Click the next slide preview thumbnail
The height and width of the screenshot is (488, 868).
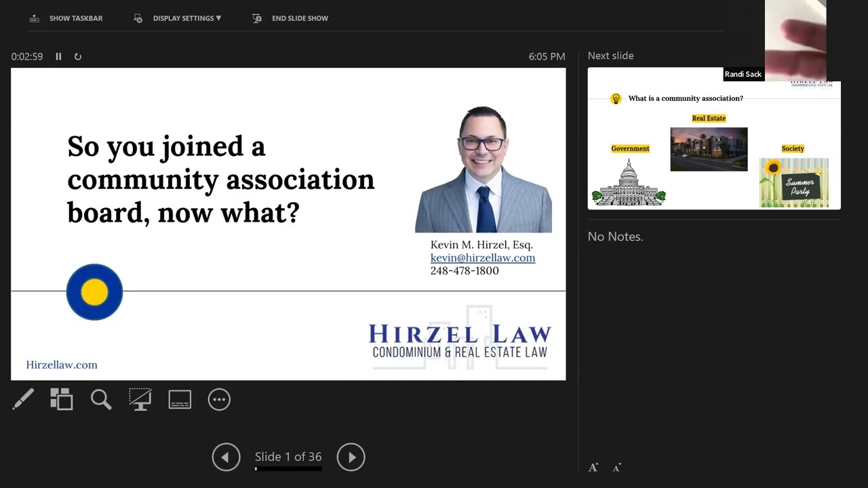[714, 138]
